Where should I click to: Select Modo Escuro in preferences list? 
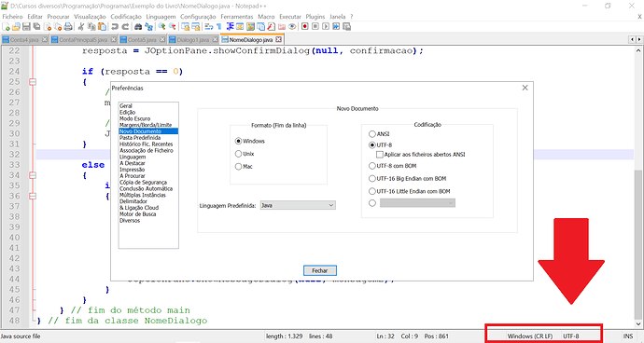point(134,118)
